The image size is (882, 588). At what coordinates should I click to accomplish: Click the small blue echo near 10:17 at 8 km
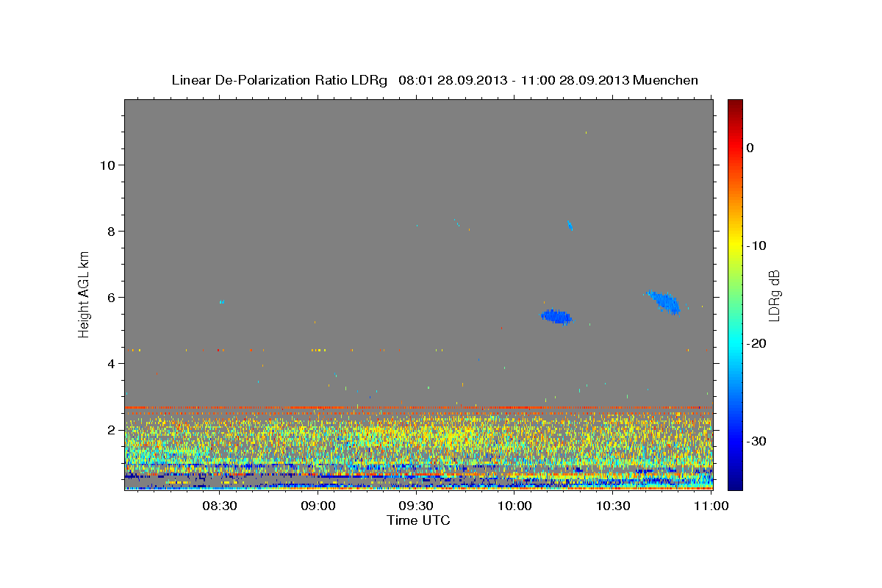coord(570,226)
